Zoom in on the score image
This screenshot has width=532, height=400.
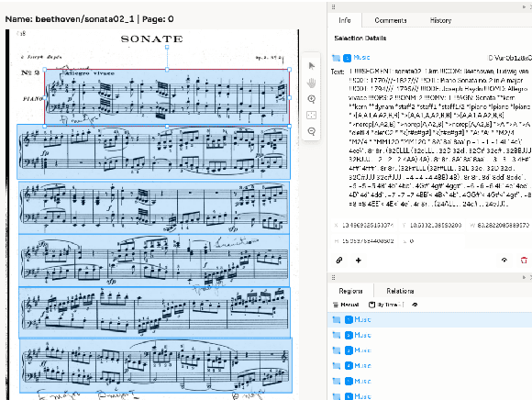tap(312, 99)
